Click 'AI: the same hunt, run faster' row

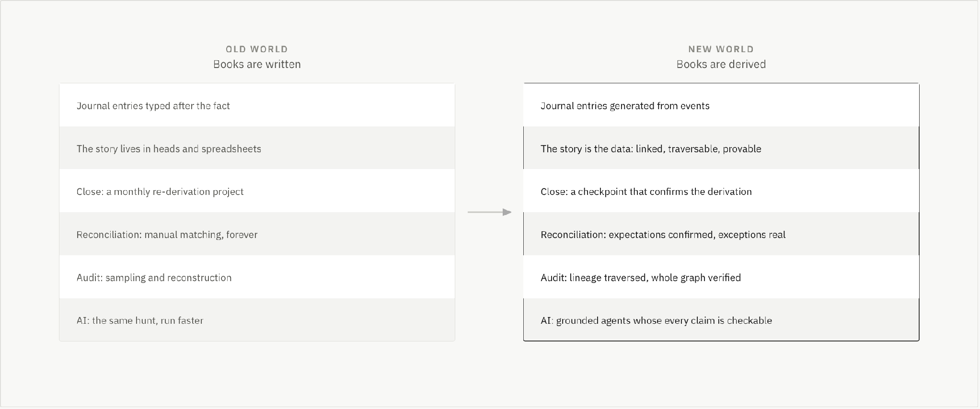(257, 319)
